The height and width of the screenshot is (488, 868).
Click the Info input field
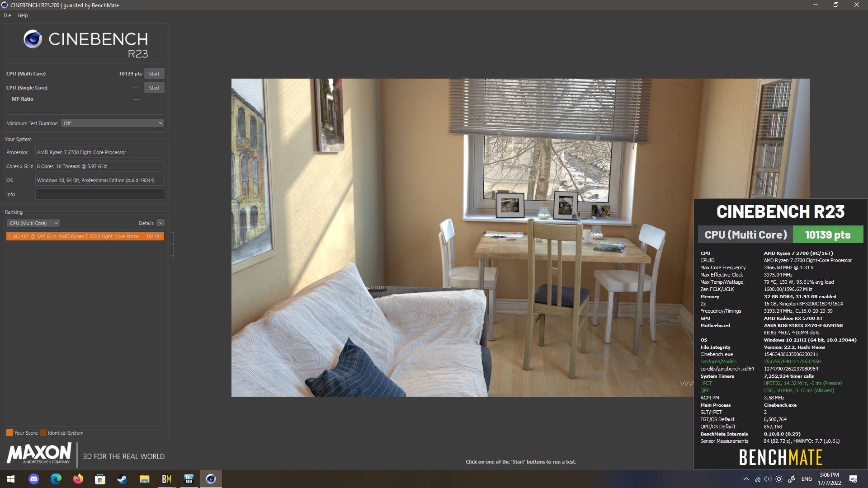[x=100, y=194]
